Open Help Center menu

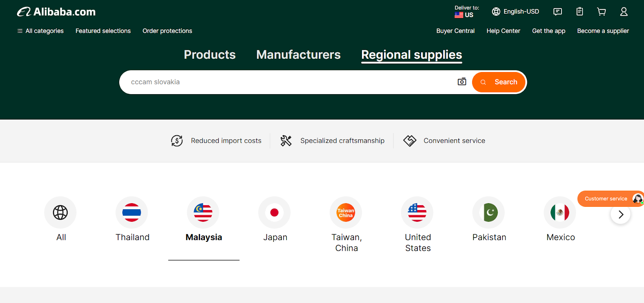(x=503, y=31)
